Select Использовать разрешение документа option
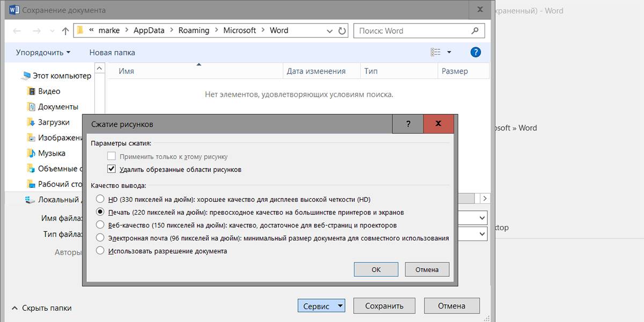Image resolution: width=644 pixels, height=322 pixels. point(100,250)
